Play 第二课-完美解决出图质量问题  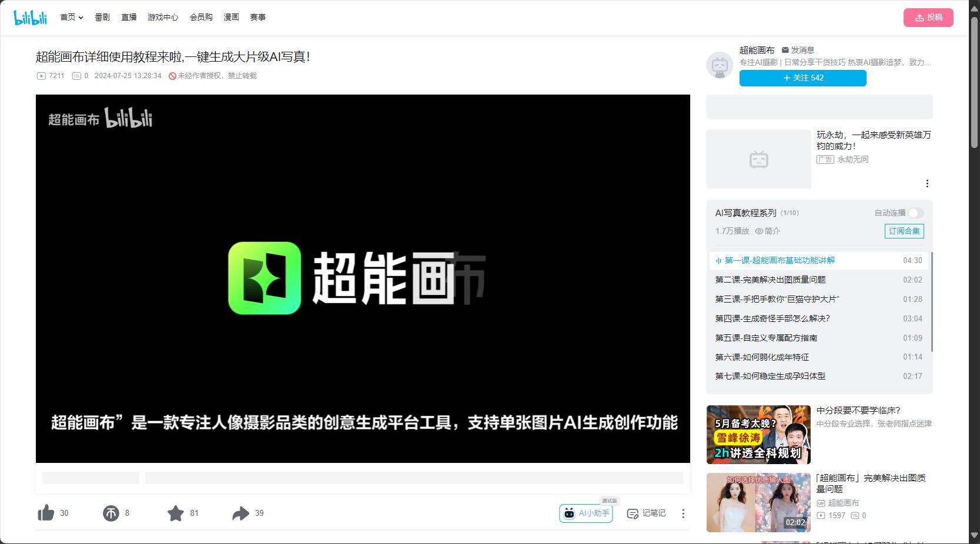click(819, 280)
